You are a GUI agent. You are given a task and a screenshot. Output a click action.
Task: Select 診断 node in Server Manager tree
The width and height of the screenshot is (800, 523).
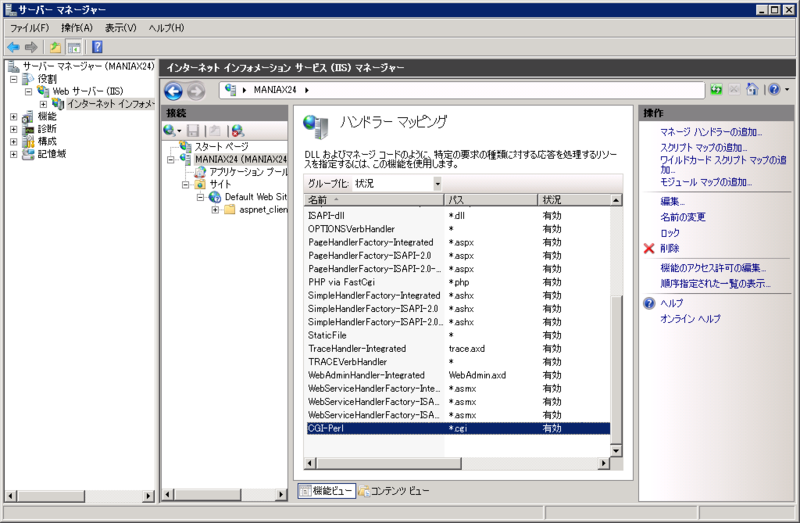(47, 129)
